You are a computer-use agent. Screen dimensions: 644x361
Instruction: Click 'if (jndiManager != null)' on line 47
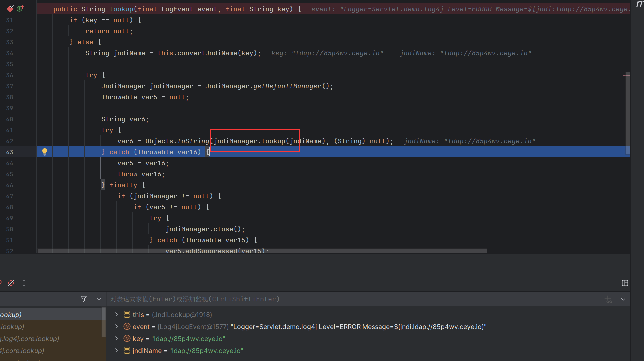165,196
